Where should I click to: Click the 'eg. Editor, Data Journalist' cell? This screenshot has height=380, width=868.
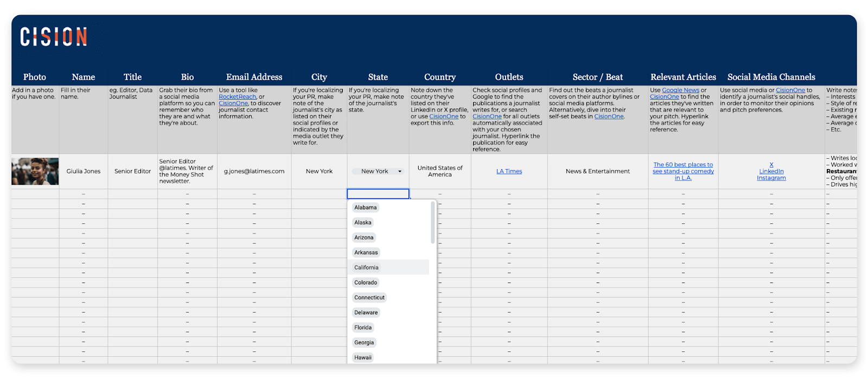tap(132, 119)
